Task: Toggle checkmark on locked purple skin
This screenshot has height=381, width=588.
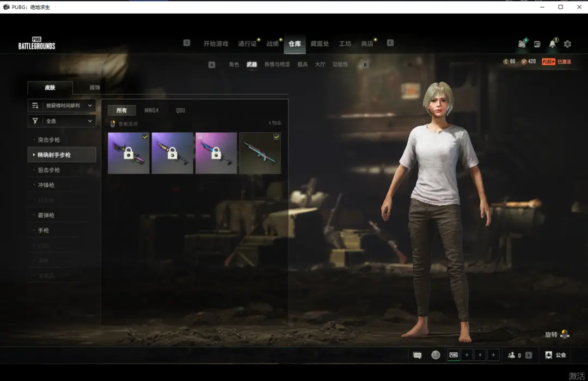Action: (145, 137)
